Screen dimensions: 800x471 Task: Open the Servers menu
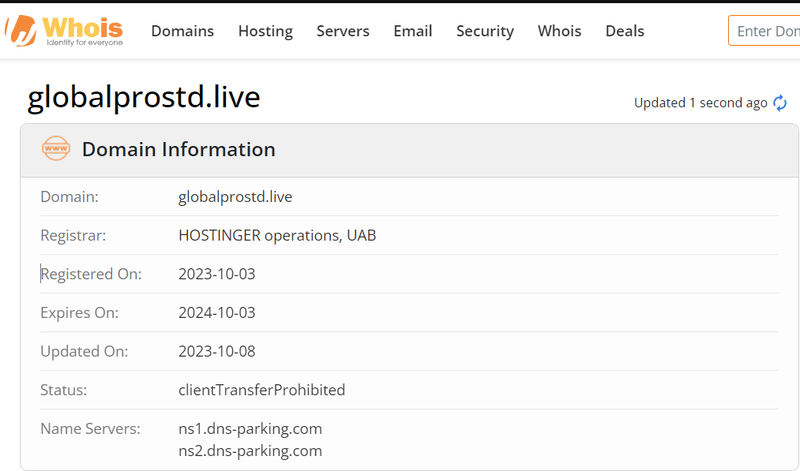(343, 31)
